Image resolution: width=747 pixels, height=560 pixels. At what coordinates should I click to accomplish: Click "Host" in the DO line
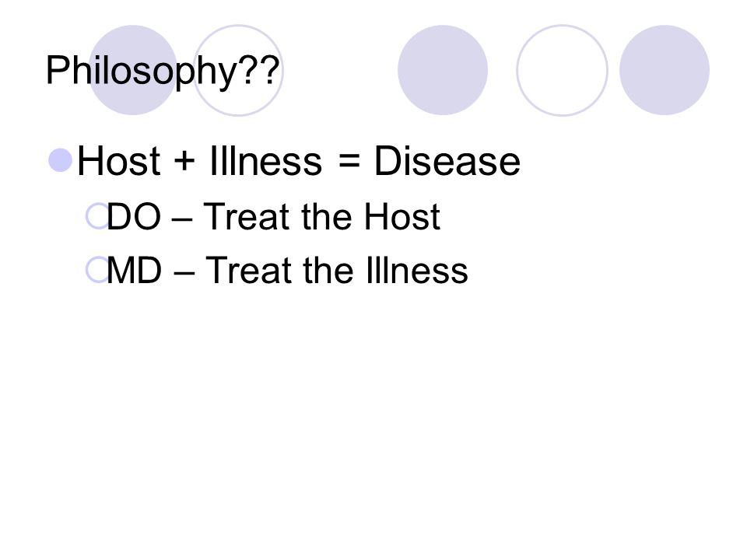point(402,217)
